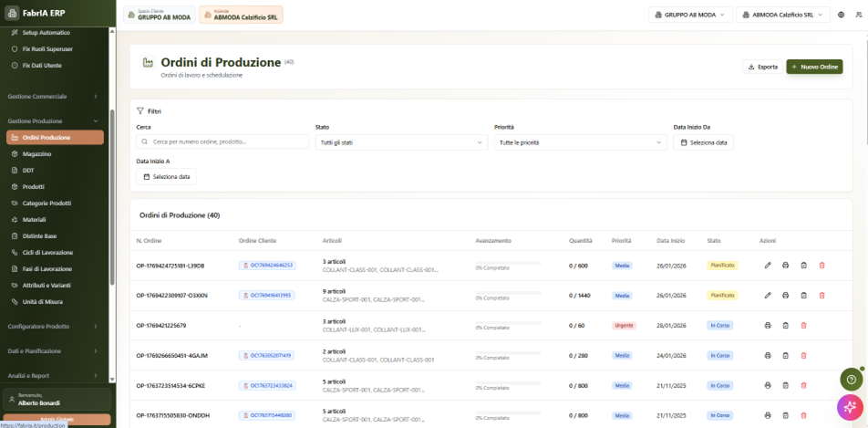This screenshot has width=868, height=428.
Task: Click the FabrIA ERP logo icon
Action: pyautogui.click(x=12, y=14)
